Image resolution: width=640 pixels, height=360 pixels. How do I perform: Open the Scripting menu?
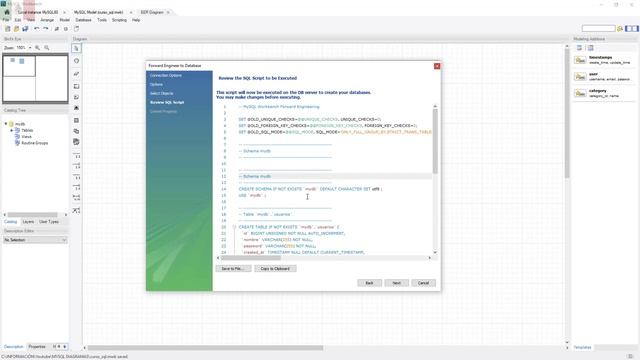tap(119, 20)
